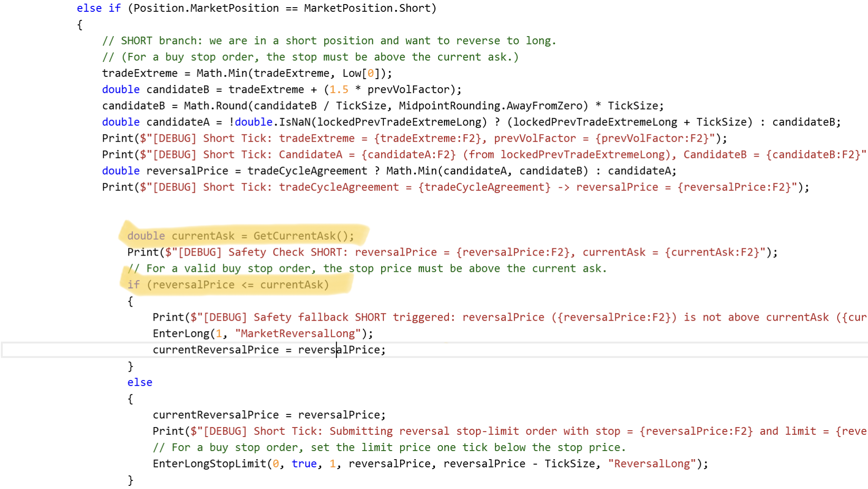
Task: Click the else keyword below the closing brace
Action: point(140,382)
